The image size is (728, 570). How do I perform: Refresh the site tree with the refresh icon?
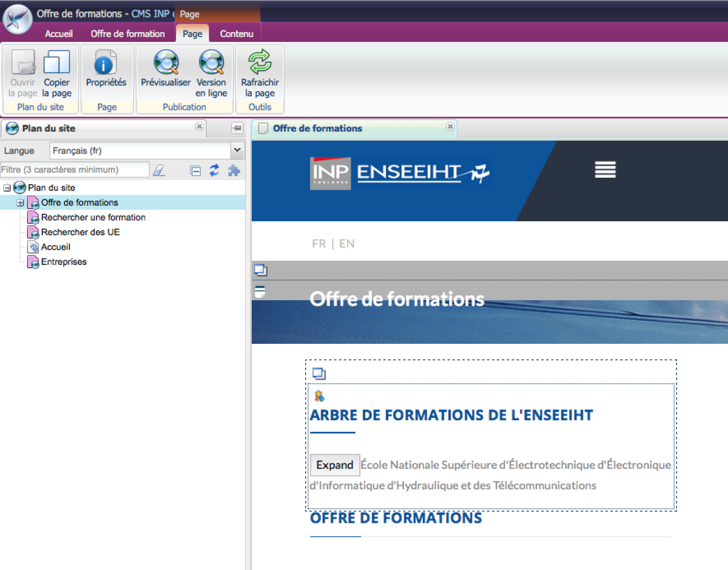coord(214,170)
